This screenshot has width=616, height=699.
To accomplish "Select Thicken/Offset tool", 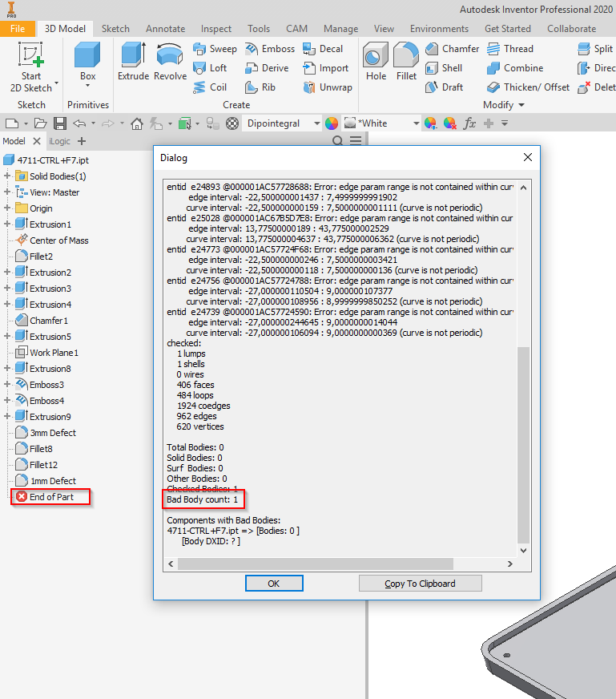I will (x=528, y=87).
